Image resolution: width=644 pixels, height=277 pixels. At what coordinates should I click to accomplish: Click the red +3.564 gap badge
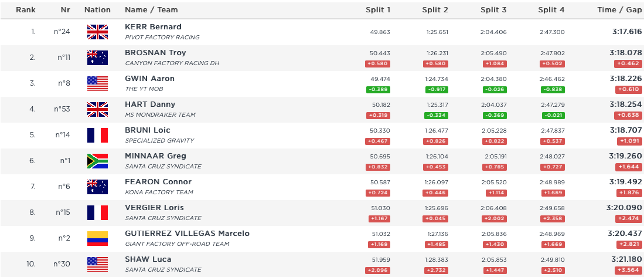pos(628,271)
